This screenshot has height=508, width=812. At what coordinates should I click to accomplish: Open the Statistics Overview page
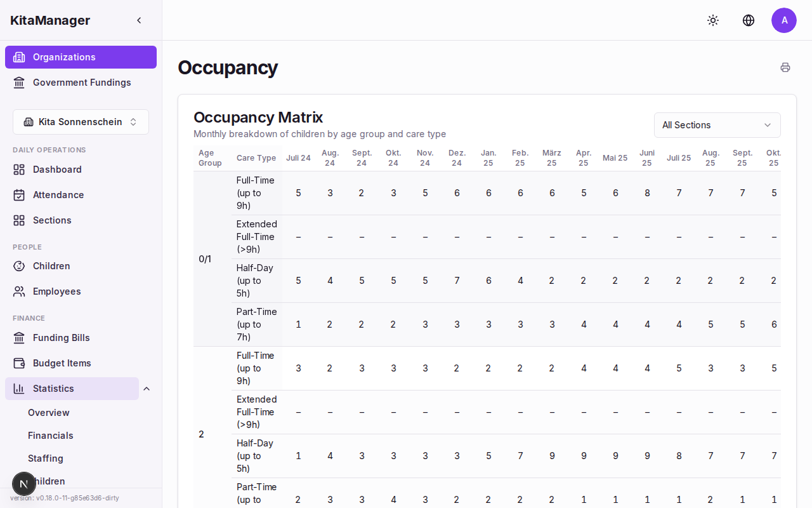coord(48,412)
